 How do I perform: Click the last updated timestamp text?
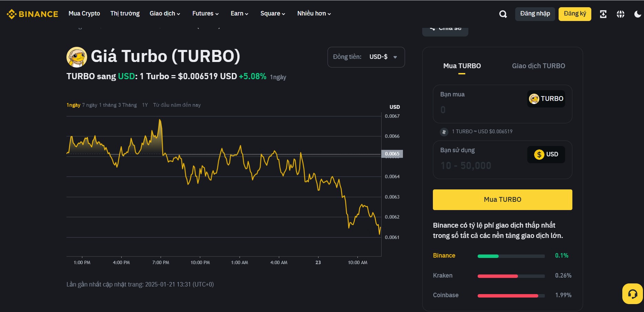coord(140,284)
